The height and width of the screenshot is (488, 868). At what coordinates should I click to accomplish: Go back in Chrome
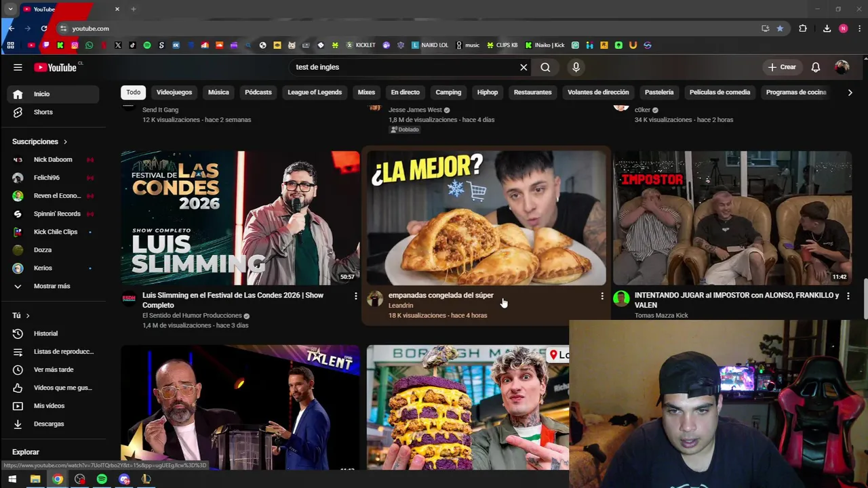pyautogui.click(x=12, y=28)
